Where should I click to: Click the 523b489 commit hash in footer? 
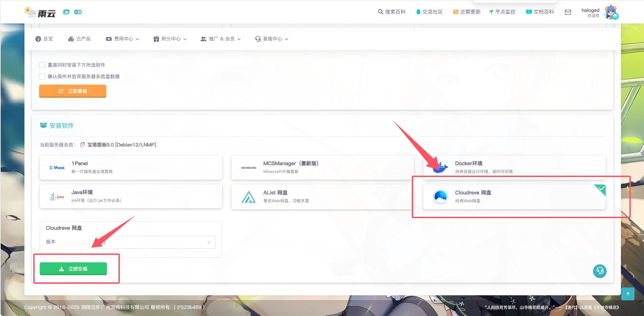[x=191, y=307]
